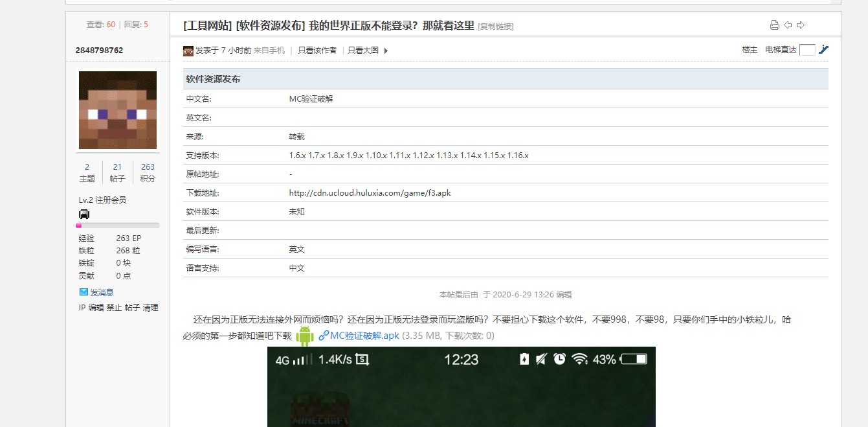The image size is (868, 427).
Task: Open the [软件资源发布] category tag
Action: 270,25
